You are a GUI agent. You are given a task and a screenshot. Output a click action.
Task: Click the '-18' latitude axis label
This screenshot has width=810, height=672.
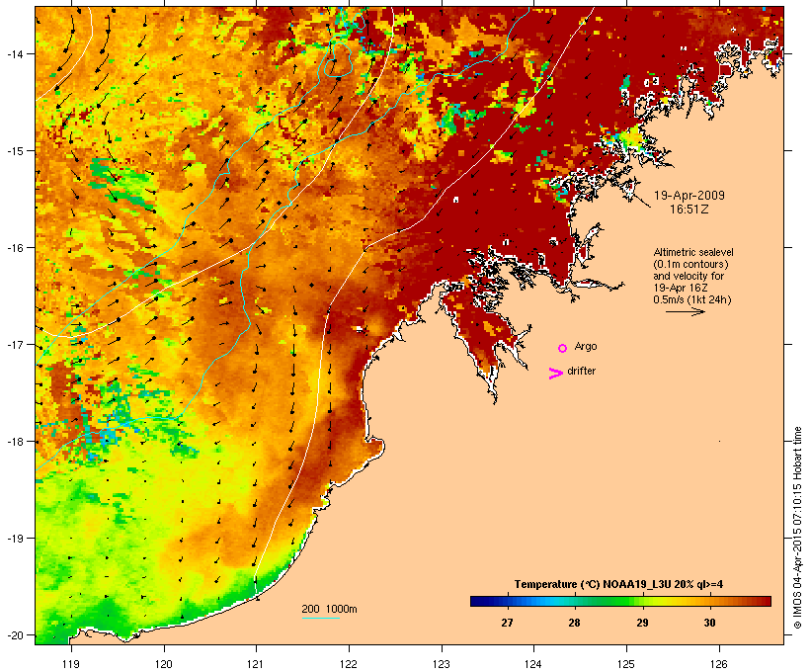point(14,442)
